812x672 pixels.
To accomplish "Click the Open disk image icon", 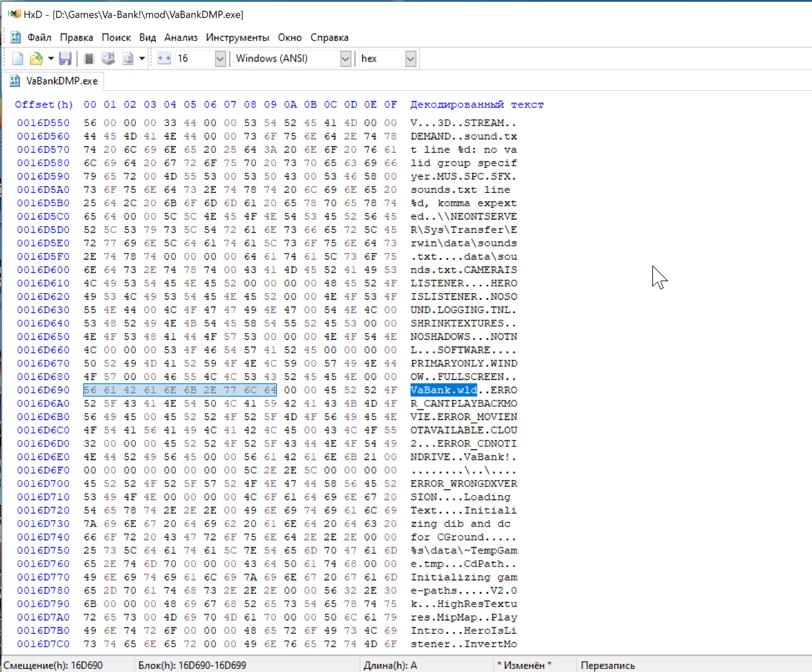I will (x=128, y=59).
